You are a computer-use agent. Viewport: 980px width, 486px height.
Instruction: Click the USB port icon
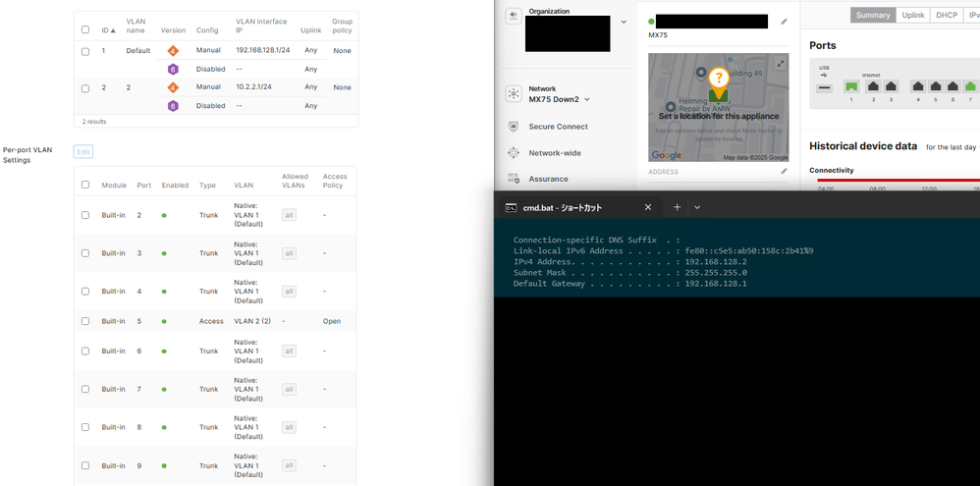coord(824,87)
